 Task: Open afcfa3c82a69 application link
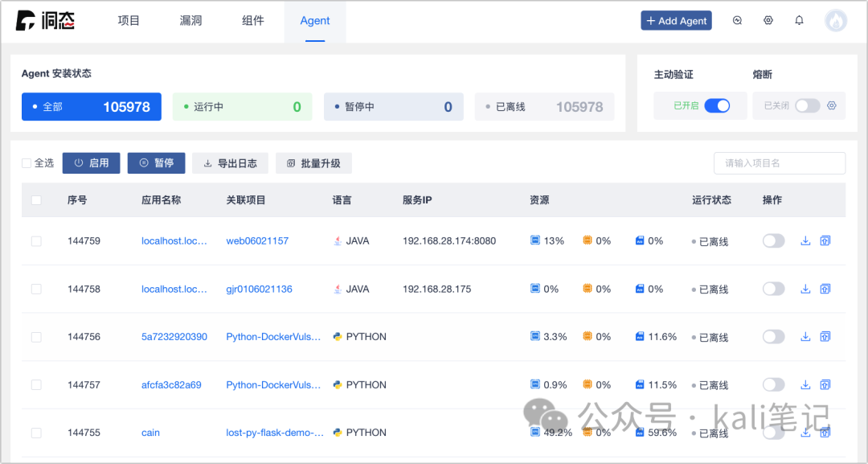pos(172,385)
